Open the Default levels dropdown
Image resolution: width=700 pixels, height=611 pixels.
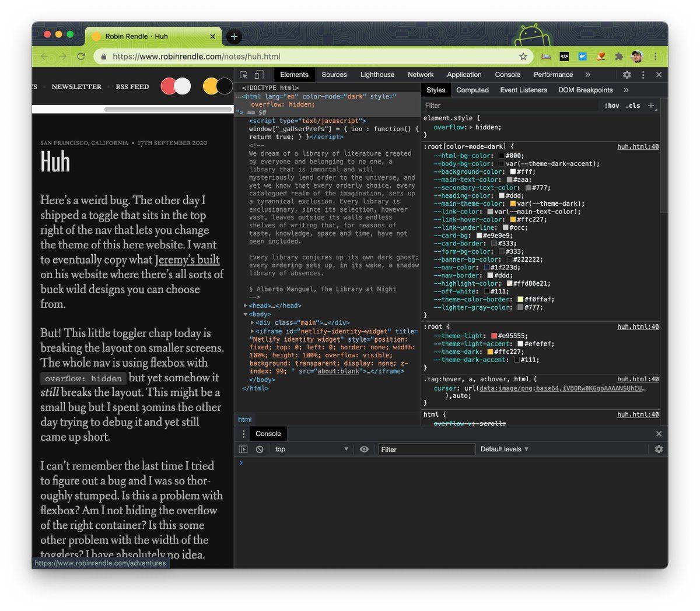(504, 450)
